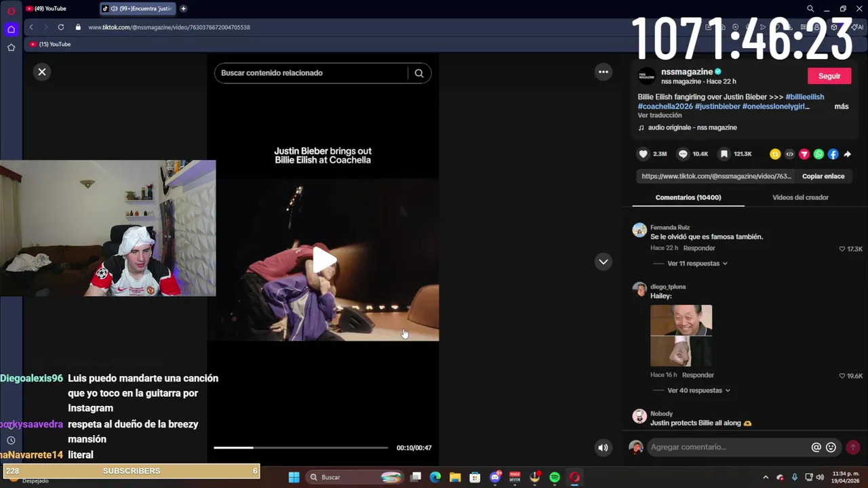Save the video with bookmark icon
Viewport: 868px width, 488px height.
click(x=724, y=154)
